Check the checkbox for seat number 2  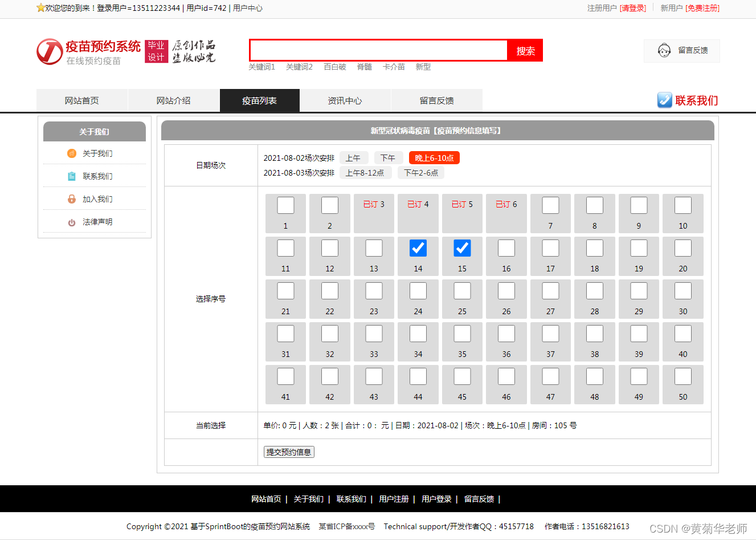330,205
